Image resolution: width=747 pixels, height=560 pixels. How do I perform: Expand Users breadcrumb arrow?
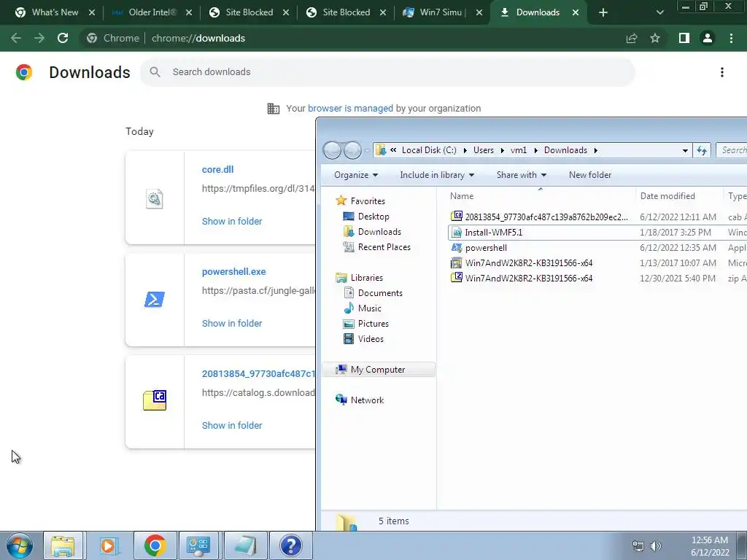point(502,150)
